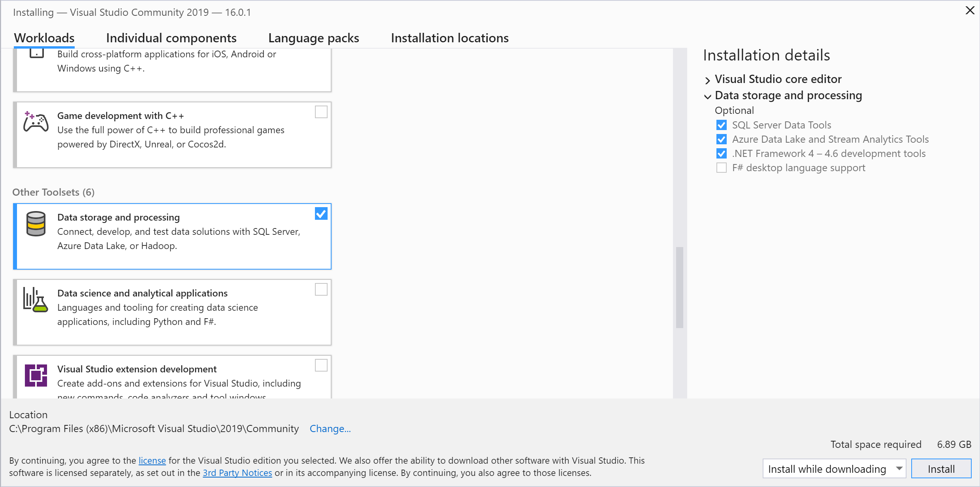This screenshot has width=980, height=487.
Task: Click the Install button
Action: [x=941, y=468]
